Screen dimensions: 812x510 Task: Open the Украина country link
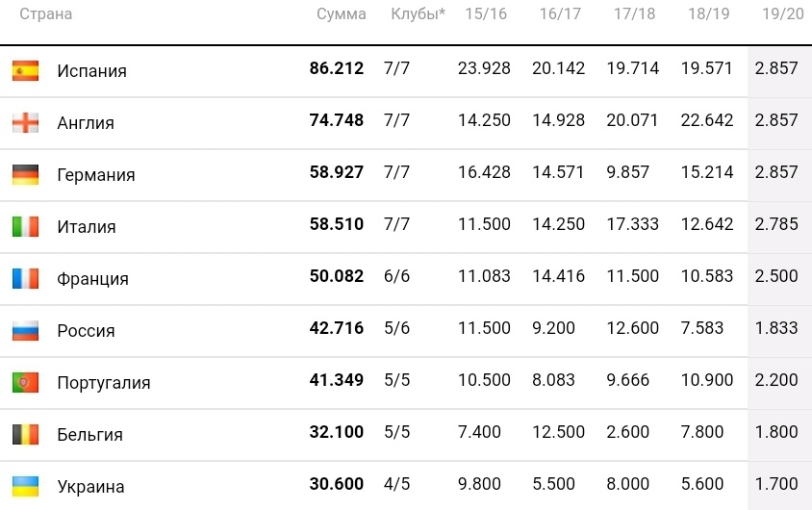[x=90, y=487]
